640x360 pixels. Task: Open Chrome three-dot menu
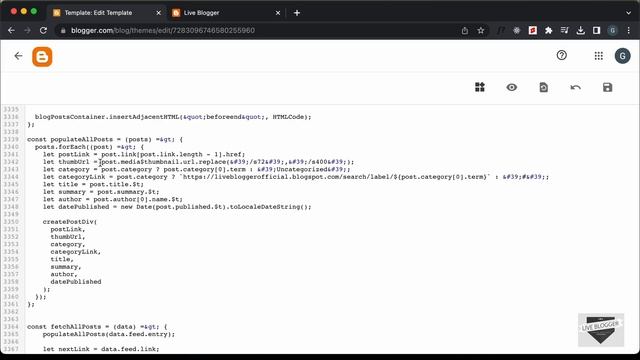pos(629,30)
